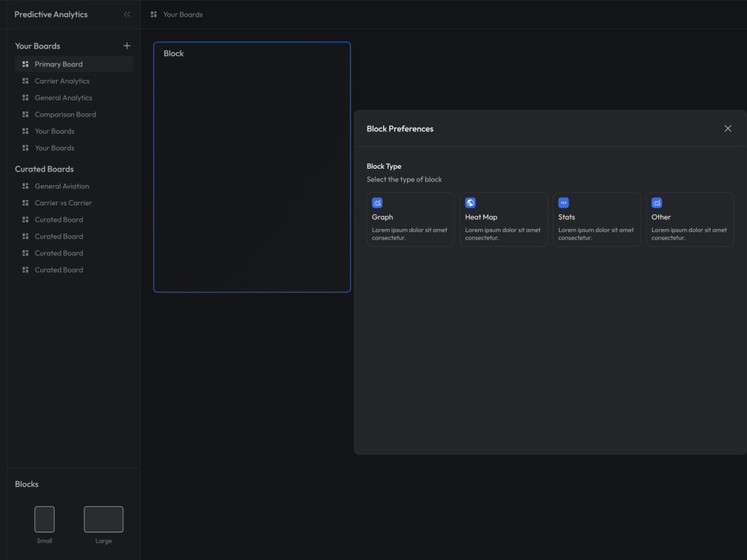Open Carrier vs Carrier curated board
Viewport: 747px width, 560px height.
[x=74, y=203]
